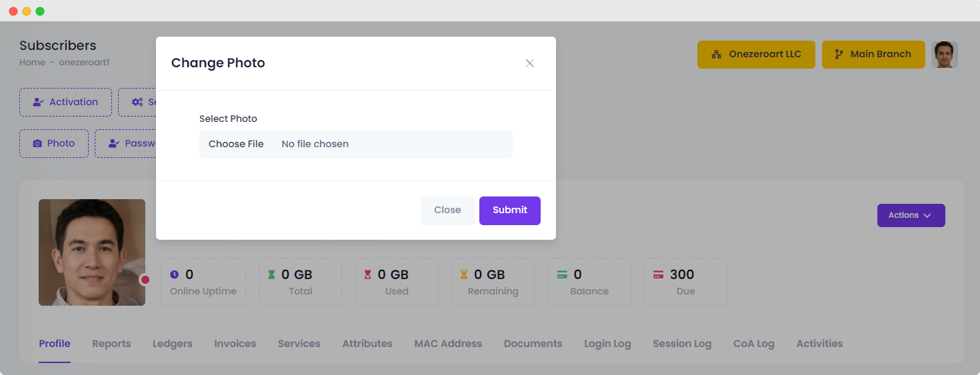Go to the Home breadcrumb link
980x375 pixels.
click(x=32, y=63)
